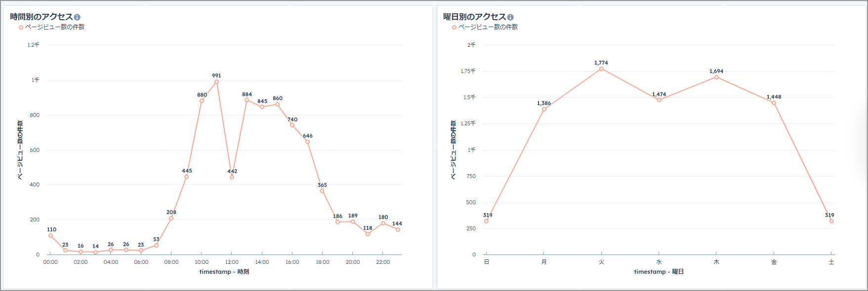Select the 20:00 x-axis label
This screenshot has height=291, width=868.
point(353,262)
